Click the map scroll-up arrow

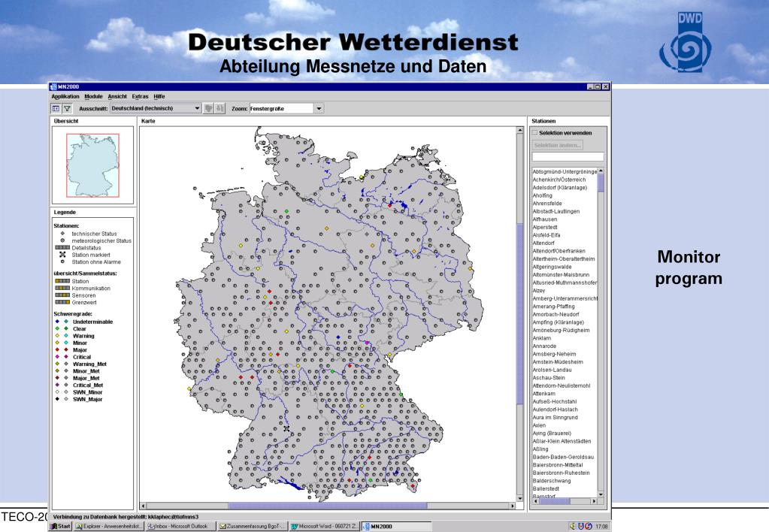[x=520, y=131]
